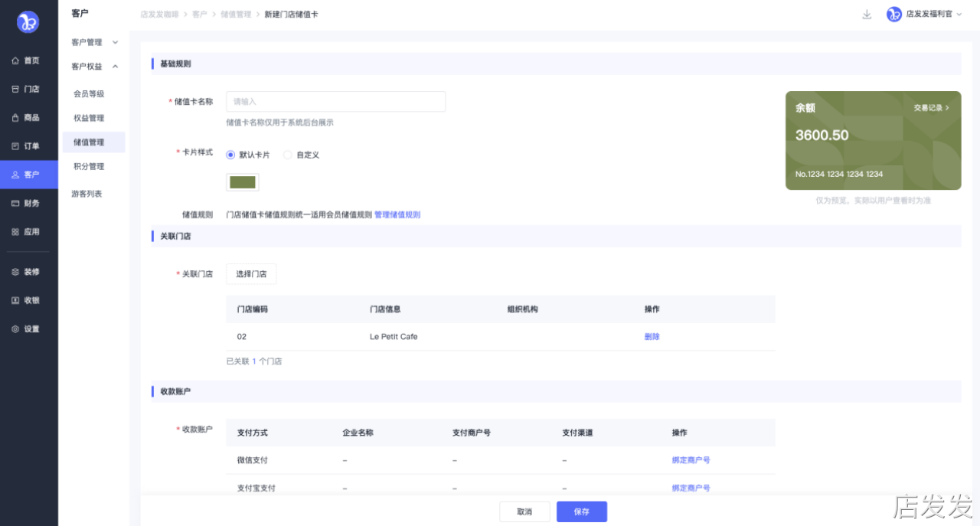Click the 装修 decoration icon
This screenshot has width=980, height=526.
[x=15, y=272]
